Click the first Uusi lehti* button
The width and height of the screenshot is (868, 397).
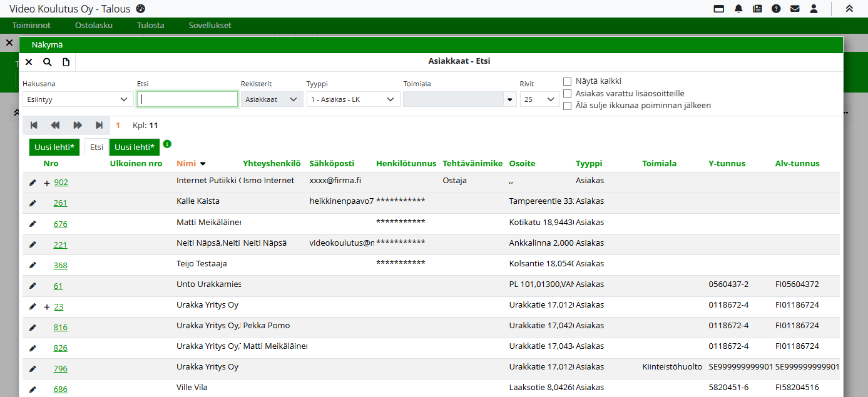tap(54, 148)
